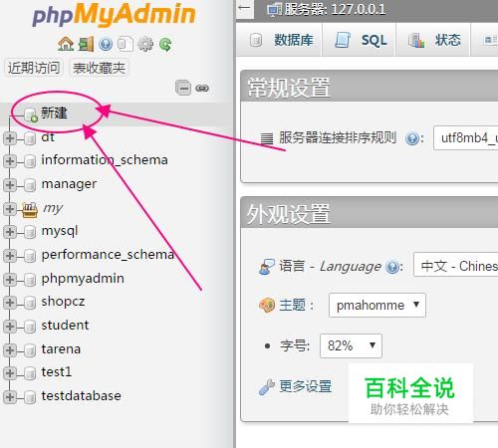Select the phpmyadmin database name
The width and height of the screenshot is (498, 448).
[83, 279]
